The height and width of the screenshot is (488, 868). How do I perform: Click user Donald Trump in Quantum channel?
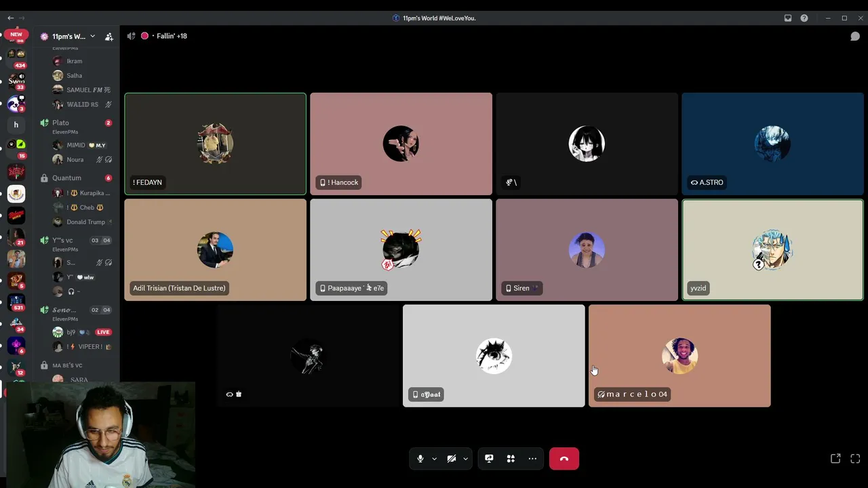[85, 222]
